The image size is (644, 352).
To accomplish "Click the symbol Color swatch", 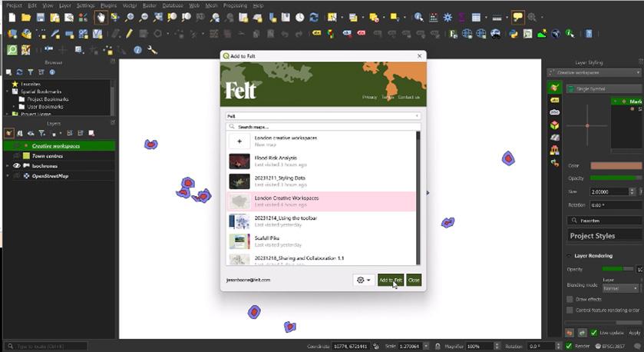I will [x=616, y=166].
